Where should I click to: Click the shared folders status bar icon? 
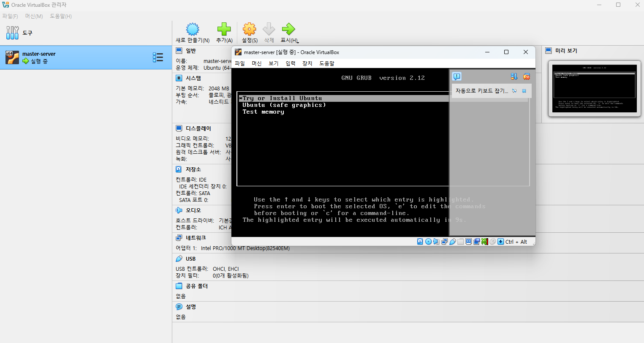point(461,242)
